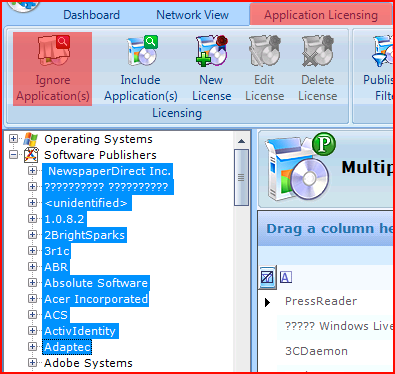
Task: Expand the question-marks publisher node
Action: click(x=32, y=186)
